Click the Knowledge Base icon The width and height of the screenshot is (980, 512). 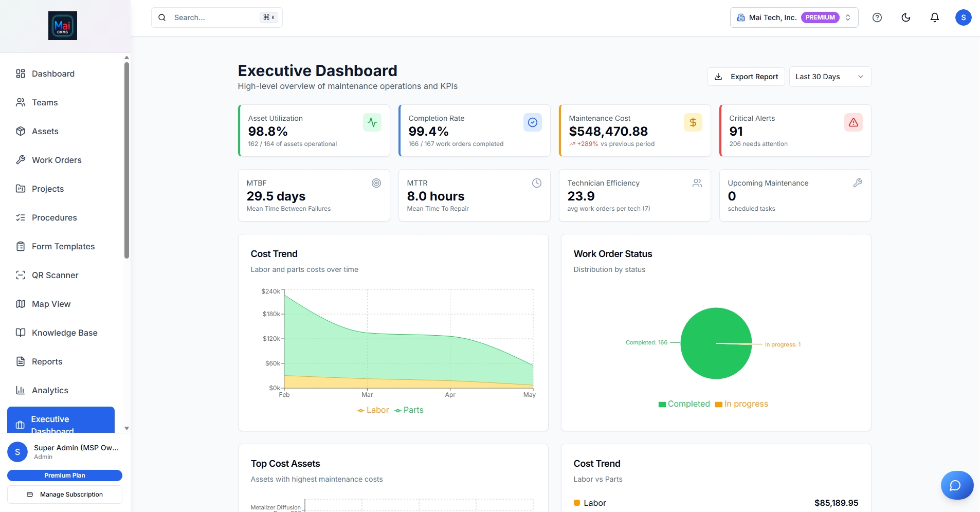(21, 333)
